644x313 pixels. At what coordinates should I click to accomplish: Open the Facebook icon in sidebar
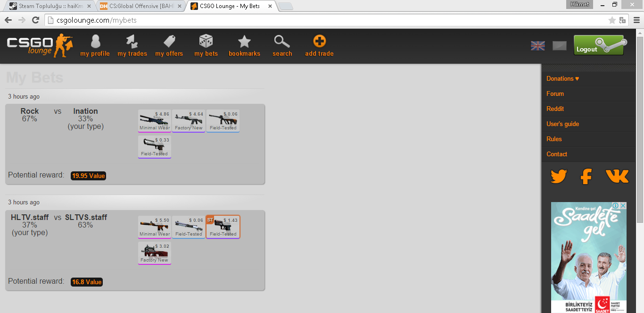click(x=586, y=177)
